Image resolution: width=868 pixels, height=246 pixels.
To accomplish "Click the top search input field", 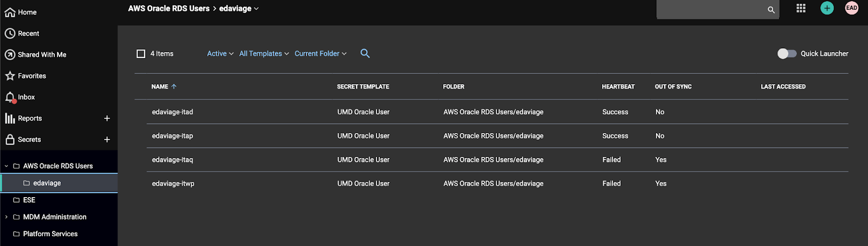I will point(711,9).
